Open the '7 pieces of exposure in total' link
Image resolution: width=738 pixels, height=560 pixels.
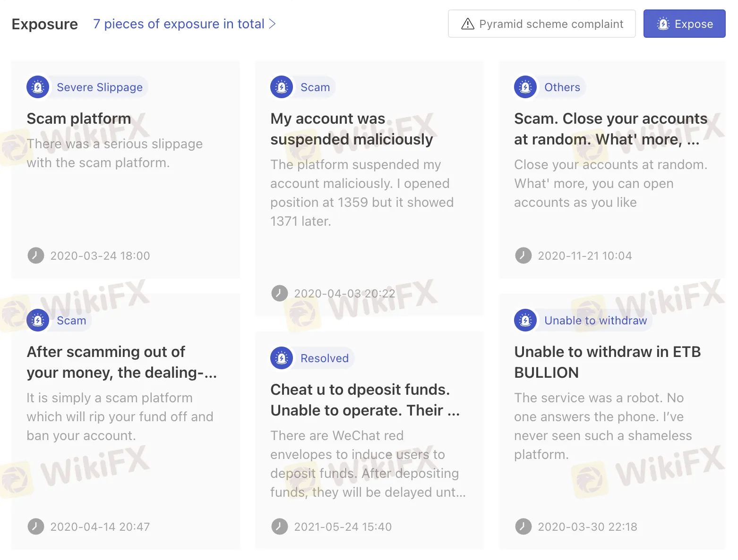[179, 24]
